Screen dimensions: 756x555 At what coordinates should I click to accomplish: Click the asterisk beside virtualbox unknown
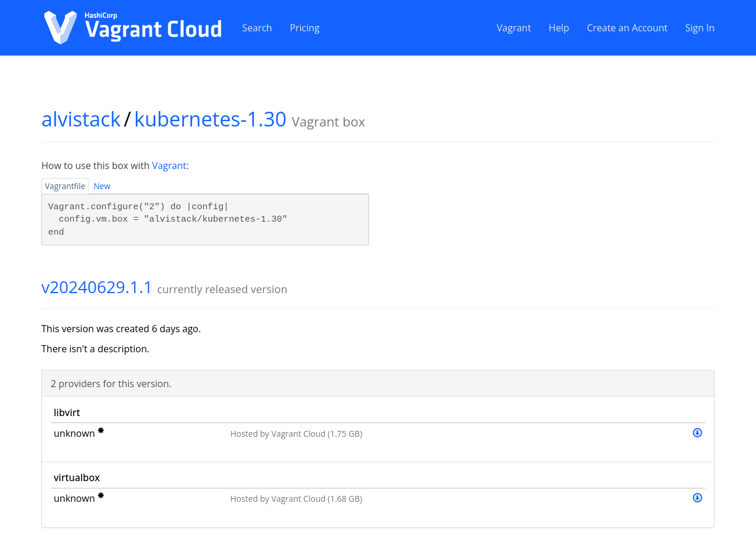100,496
